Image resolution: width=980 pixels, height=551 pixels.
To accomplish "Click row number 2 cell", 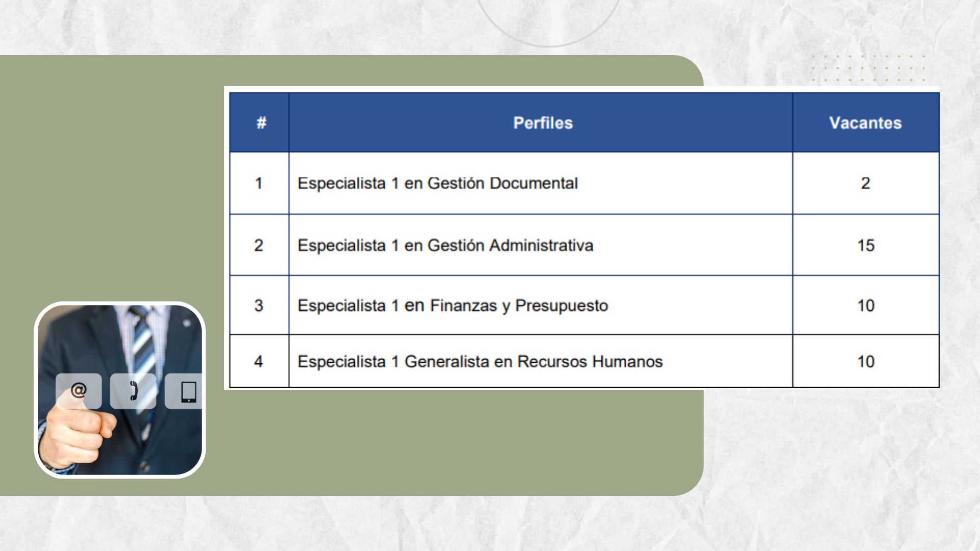I will click(259, 245).
